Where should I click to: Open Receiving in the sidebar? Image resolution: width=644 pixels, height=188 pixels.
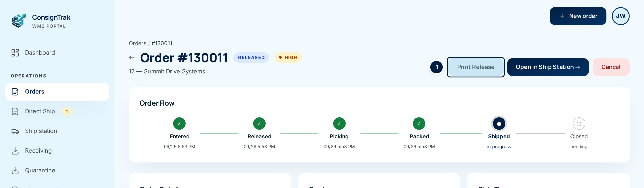[x=57, y=151]
